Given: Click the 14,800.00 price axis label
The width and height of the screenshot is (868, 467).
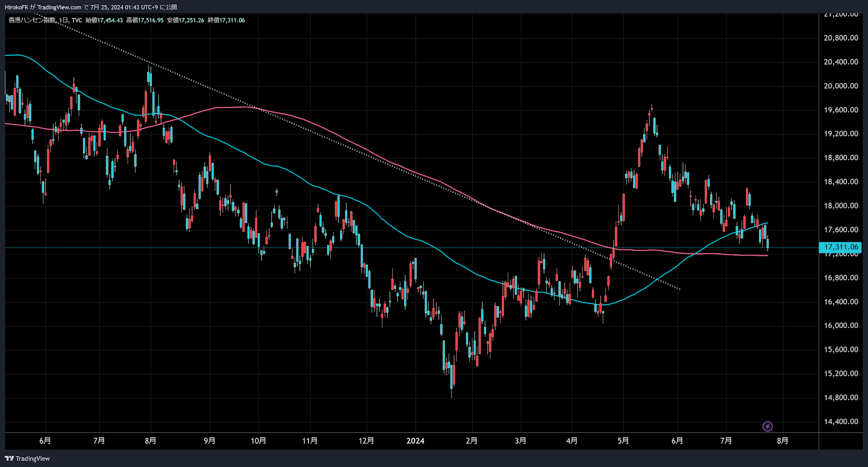Looking at the screenshot, I should [841, 397].
